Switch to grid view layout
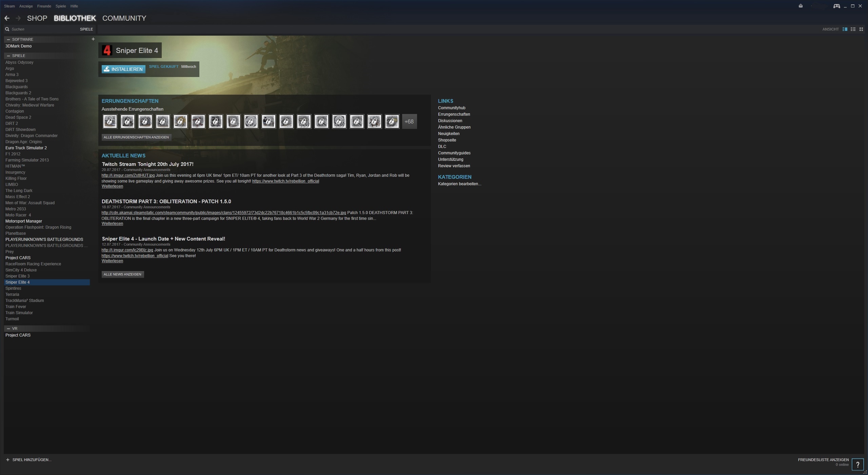This screenshot has width=868, height=475. [x=861, y=29]
